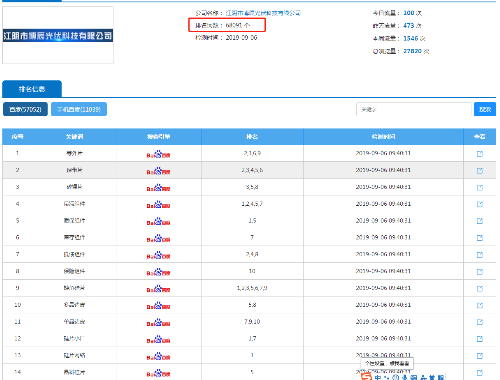Click the company logo banner image
500x380 pixels.
pyautogui.click(x=58, y=35)
